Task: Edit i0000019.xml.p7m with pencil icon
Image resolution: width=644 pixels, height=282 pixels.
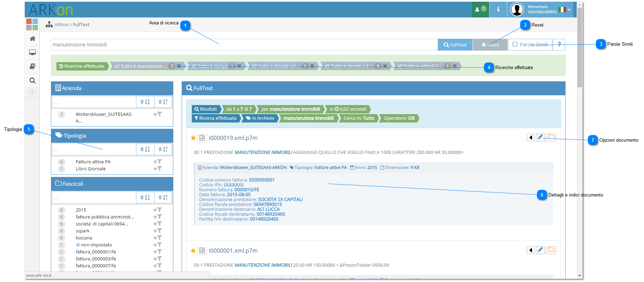Action: pyautogui.click(x=540, y=137)
